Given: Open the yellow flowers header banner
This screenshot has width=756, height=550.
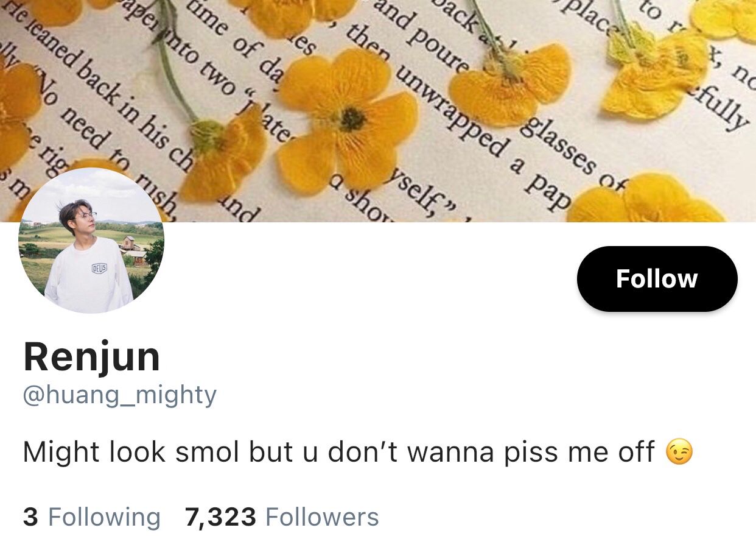Looking at the screenshot, I should coord(378,111).
